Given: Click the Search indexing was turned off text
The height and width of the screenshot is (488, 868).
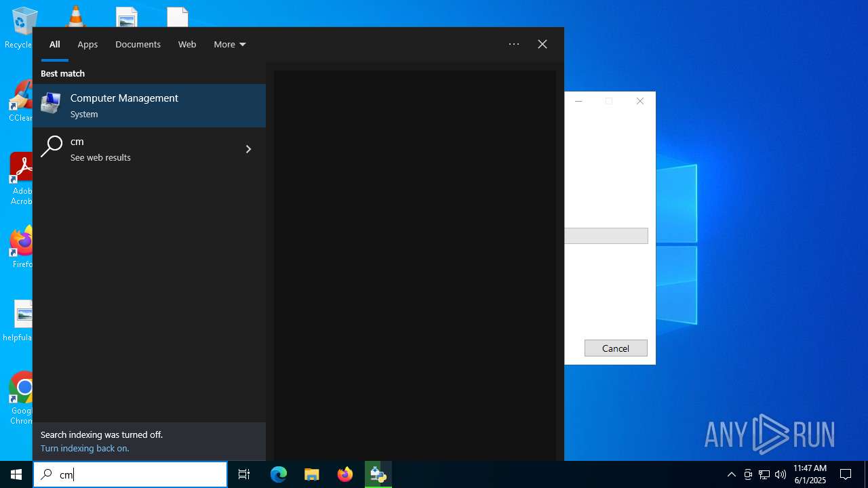Looking at the screenshot, I should point(102,434).
